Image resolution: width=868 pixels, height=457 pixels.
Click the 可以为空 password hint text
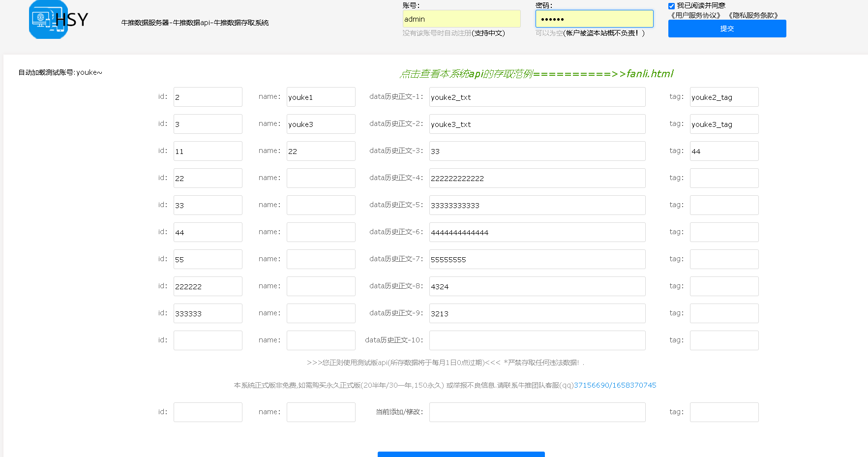point(549,33)
